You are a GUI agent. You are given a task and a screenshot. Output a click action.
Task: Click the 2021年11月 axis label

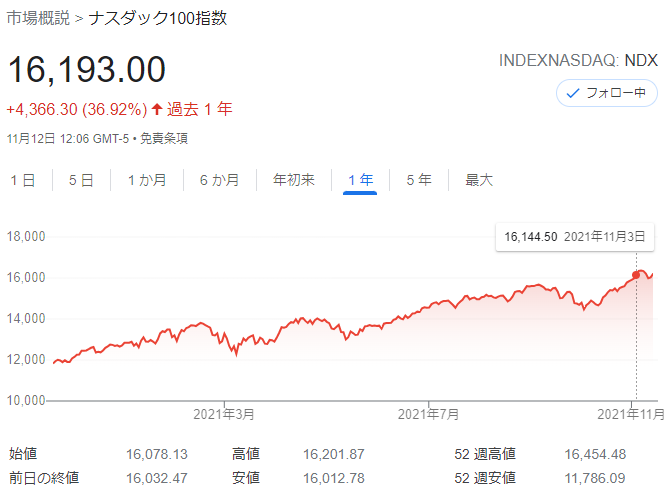point(631,414)
